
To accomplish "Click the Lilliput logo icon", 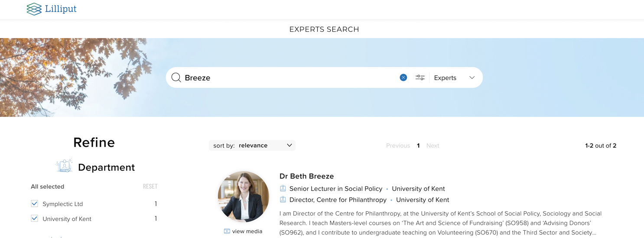I will 34,9.
